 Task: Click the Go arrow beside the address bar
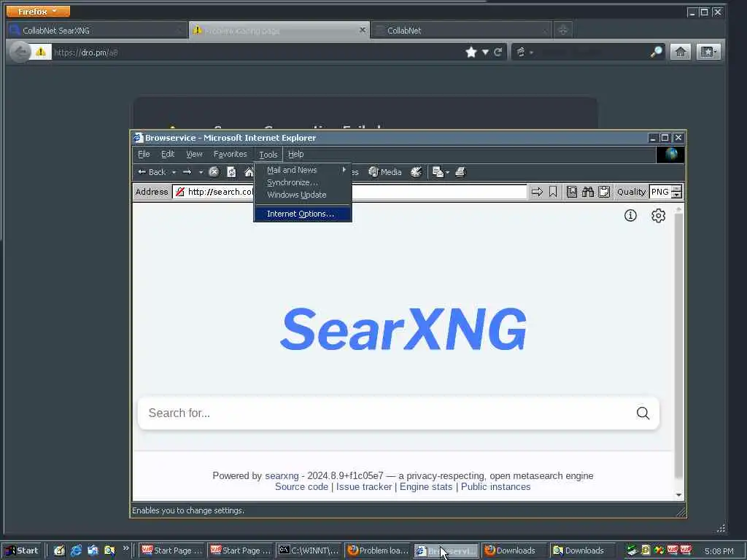click(x=537, y=192)
